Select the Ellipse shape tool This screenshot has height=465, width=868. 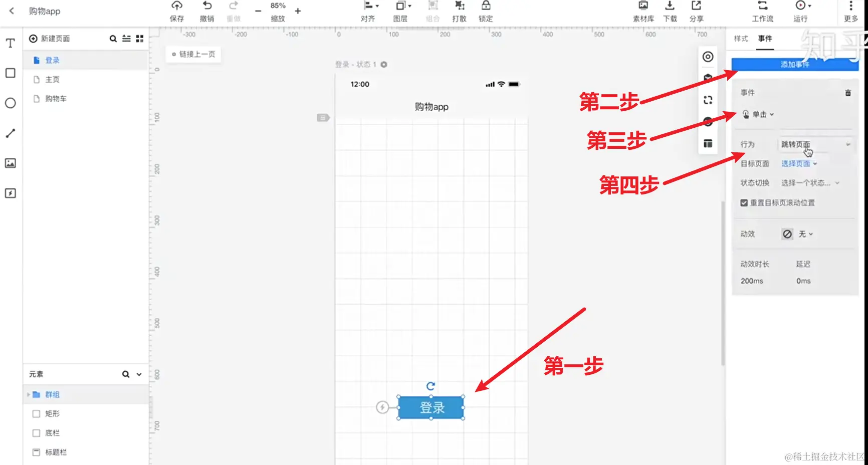coord(10,103)
